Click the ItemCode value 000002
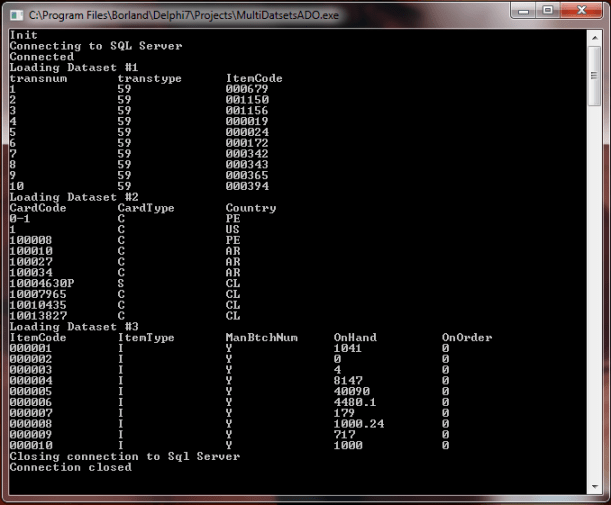 click(31, 359)
